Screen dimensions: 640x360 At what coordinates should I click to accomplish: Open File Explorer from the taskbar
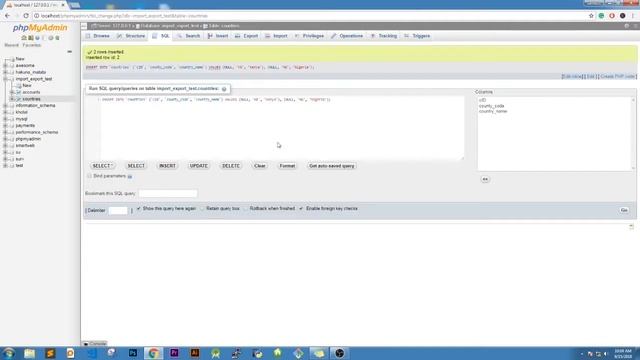click(29, 353)
